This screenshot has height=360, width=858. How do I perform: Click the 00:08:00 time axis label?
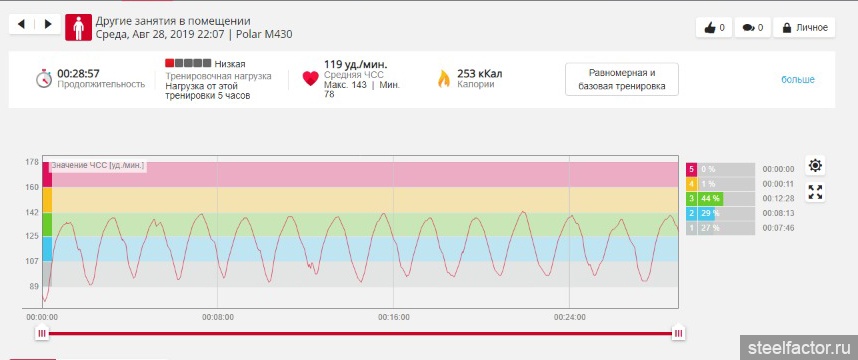click(x=218, y=317)
